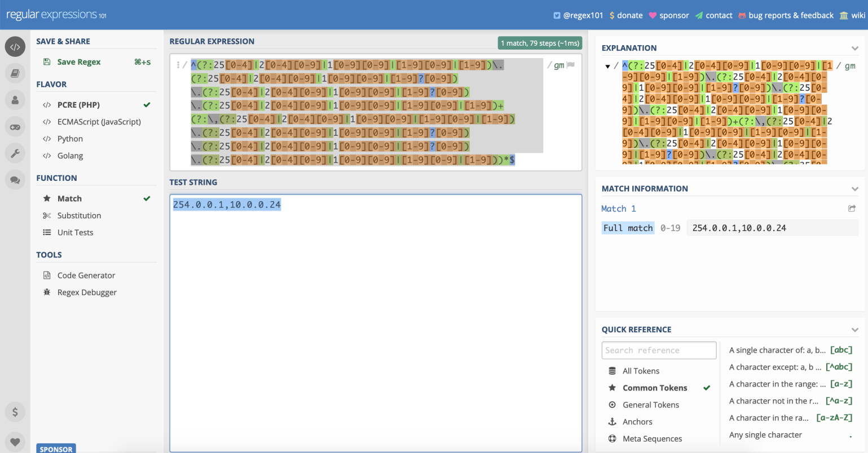Export Match 1 via the share icon

tap(852, 208)
